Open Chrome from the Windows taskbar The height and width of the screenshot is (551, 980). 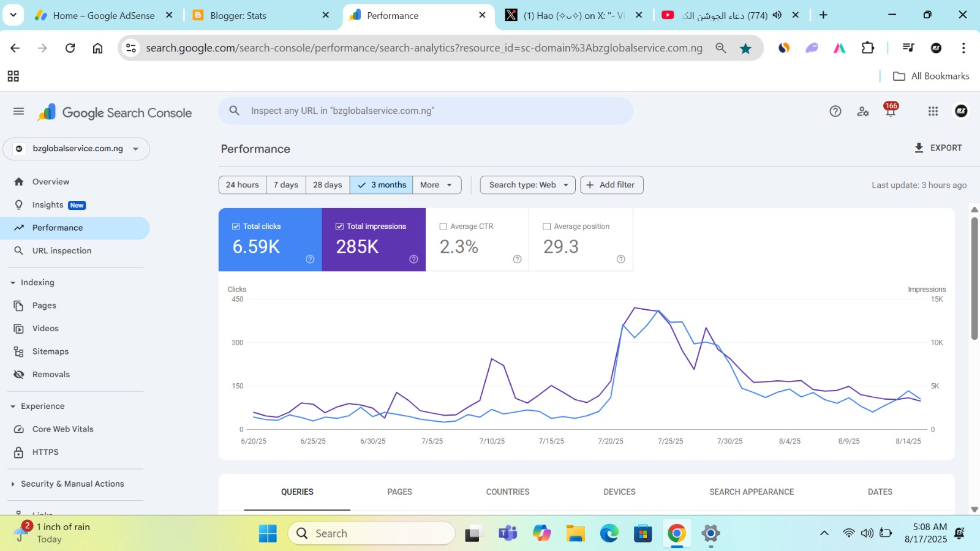click(x=676, y=534)
